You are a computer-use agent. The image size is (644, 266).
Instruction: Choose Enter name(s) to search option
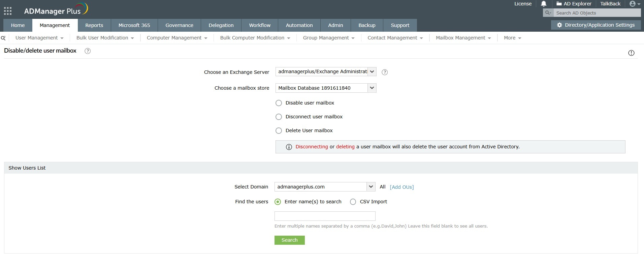[278, 202]
